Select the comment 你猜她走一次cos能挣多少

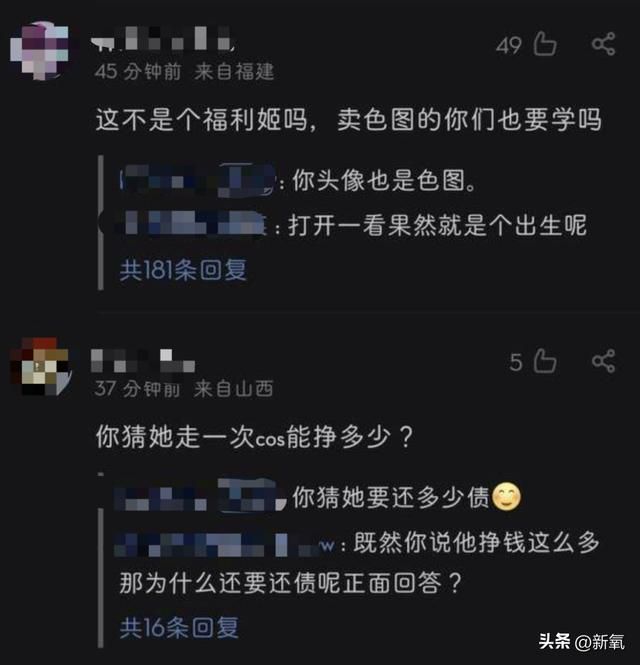(254, 437)
